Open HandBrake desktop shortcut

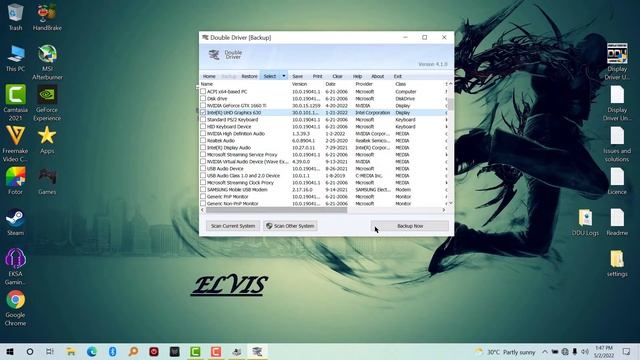point(47,17)
